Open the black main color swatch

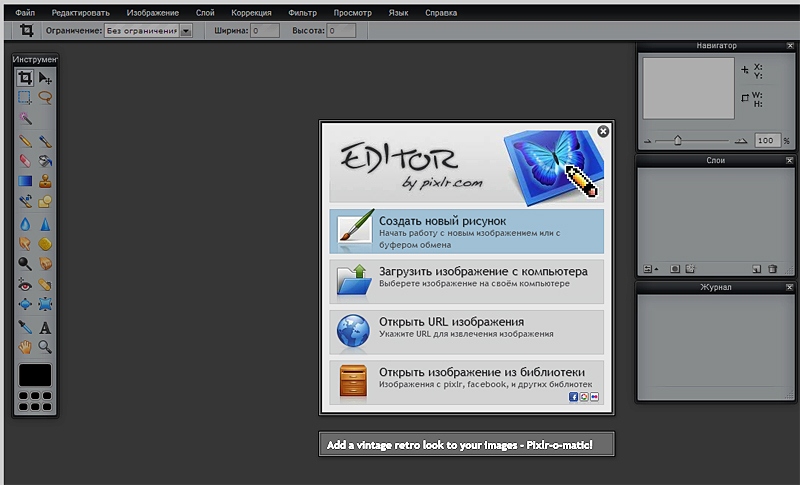(35, 375)
